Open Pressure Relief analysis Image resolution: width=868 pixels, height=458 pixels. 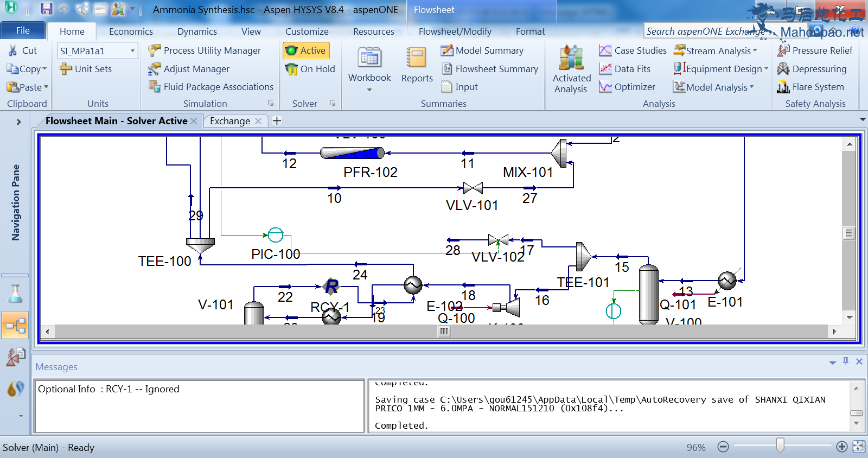pos(815,50)
